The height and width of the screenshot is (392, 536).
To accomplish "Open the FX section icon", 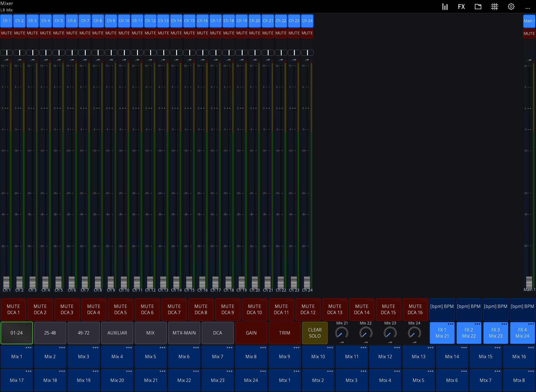I will (x=461, y=7).
